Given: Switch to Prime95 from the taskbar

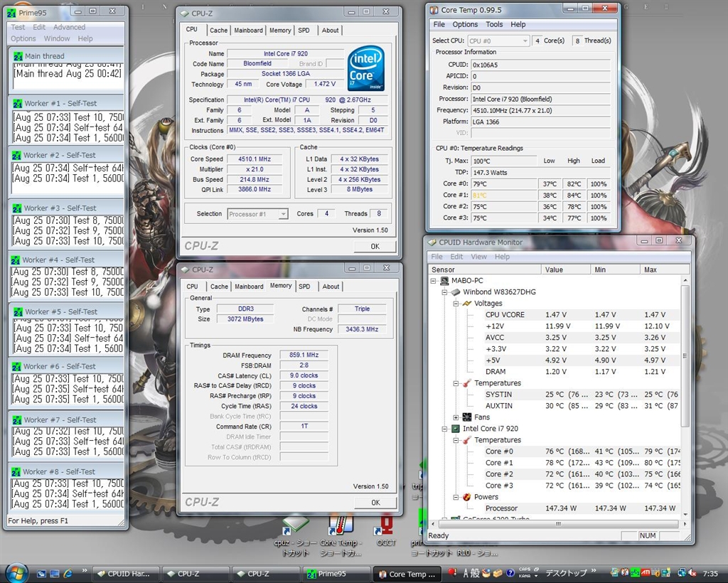Looking at the screenshot, I should coord(336,574).
